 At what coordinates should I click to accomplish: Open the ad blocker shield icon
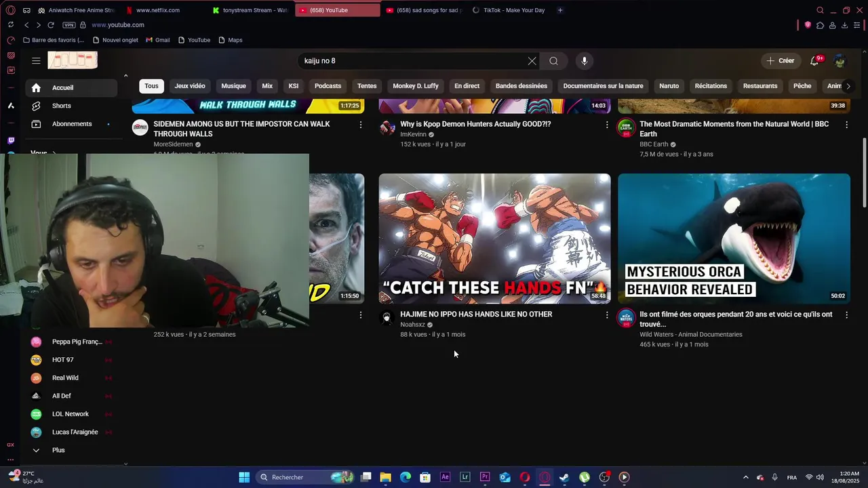click(808, 25)
